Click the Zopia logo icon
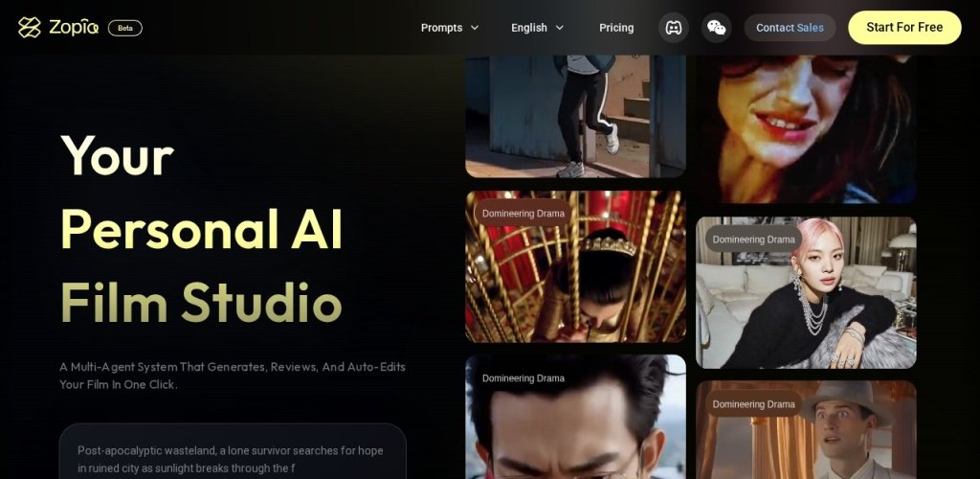The image size is (980, 479). [x=30, y=28]
